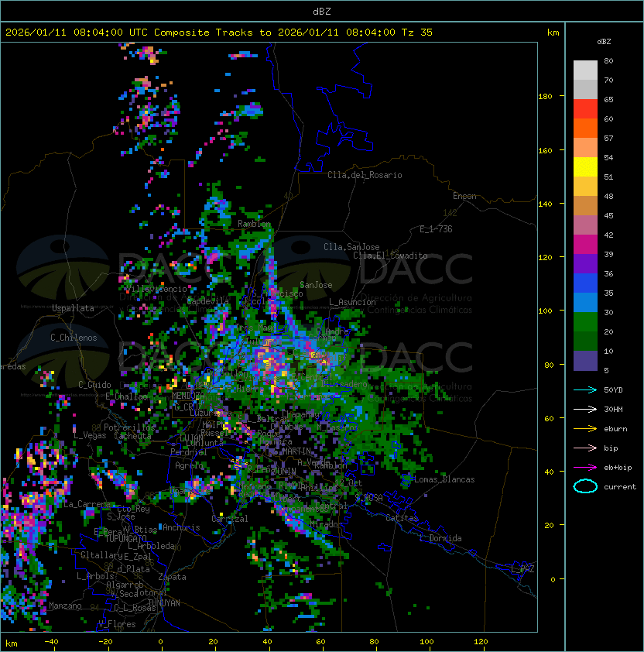
Task: Click the magenta eb+bip arrow legend icon
Action: (585, 468)
